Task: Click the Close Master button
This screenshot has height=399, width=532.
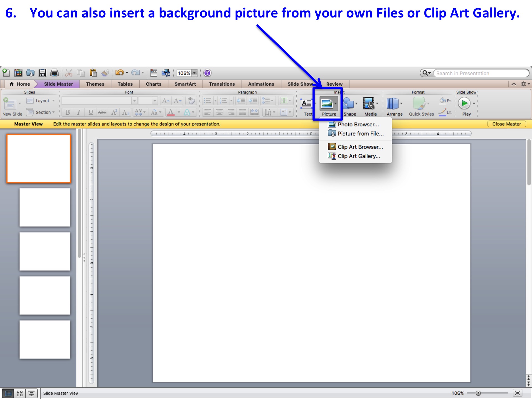Action: tap(507, 124)
